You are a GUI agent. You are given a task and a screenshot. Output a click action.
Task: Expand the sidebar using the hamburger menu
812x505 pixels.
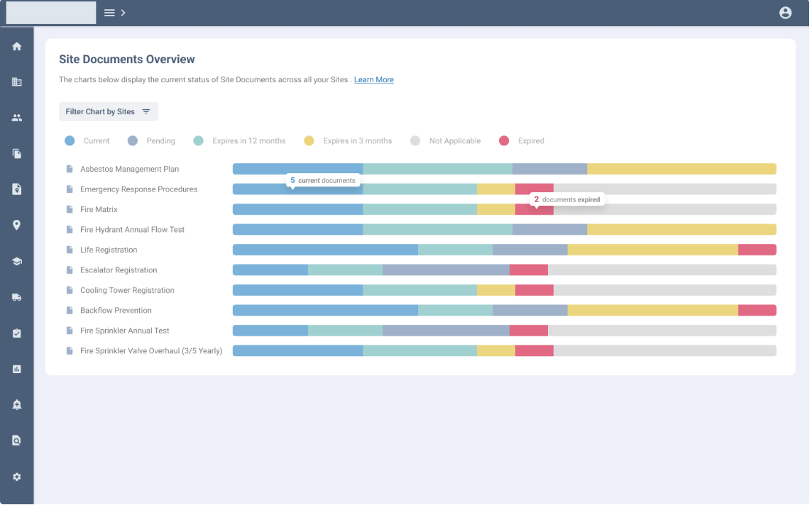109,13
